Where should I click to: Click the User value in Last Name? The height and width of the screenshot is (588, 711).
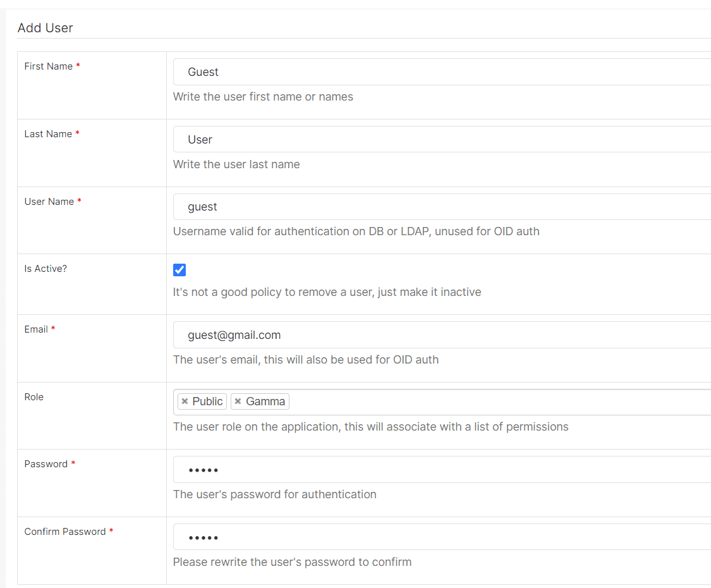(200, 139)
